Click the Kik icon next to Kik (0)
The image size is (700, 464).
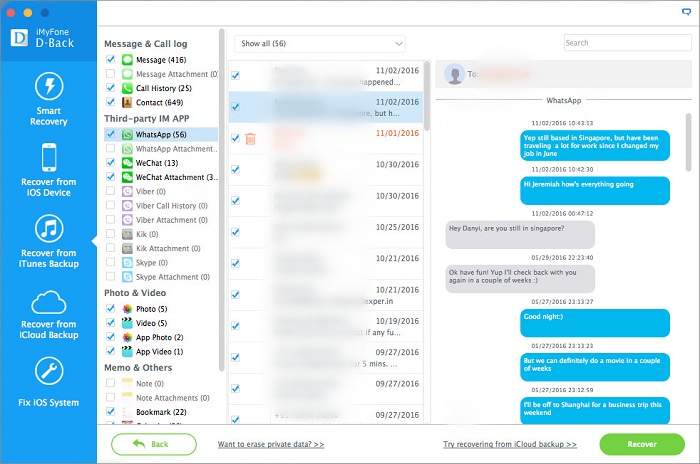[127, 234]
